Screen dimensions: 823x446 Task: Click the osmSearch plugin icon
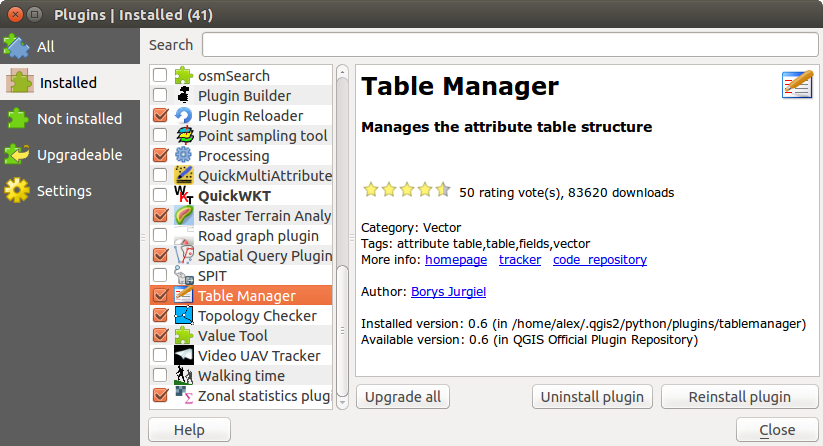pos(183,76)
